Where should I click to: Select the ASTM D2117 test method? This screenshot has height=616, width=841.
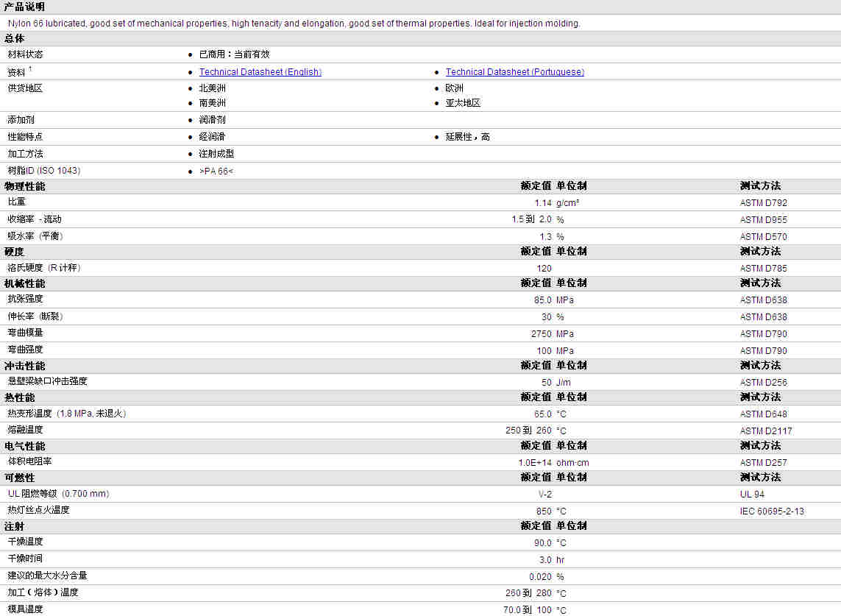click(x=766, y=431)
